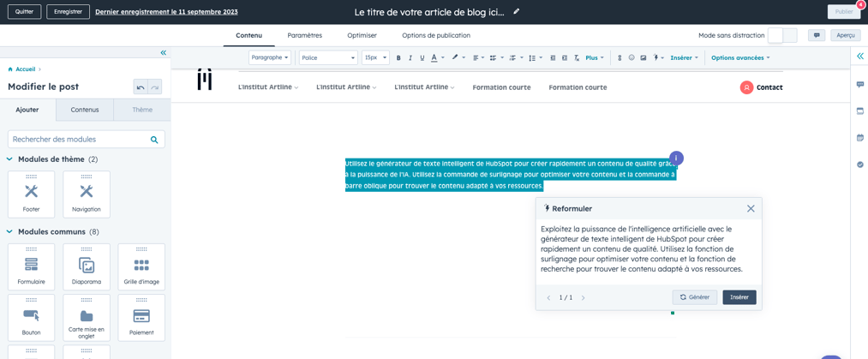Viewport: 868px width, 359px height.
Task: Collapse the Modules communs section
Action: (x=9, y=232)
